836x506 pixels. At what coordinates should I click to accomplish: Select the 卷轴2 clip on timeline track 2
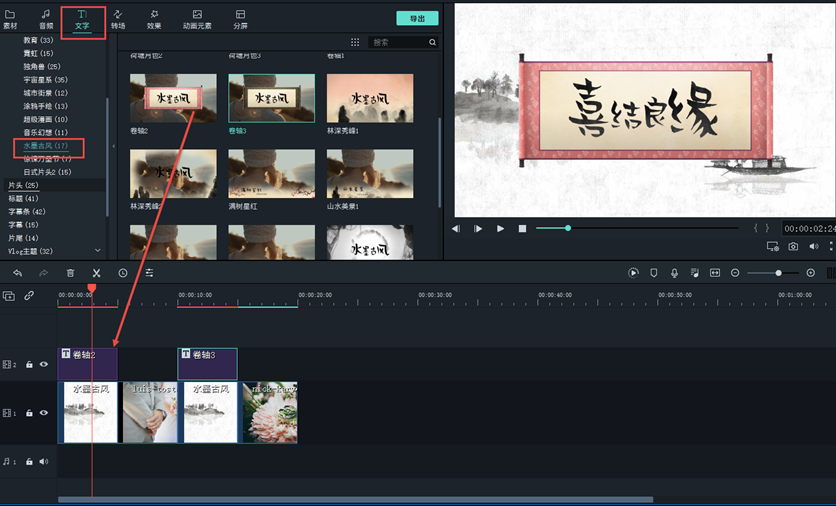click(x=87, y=364)
